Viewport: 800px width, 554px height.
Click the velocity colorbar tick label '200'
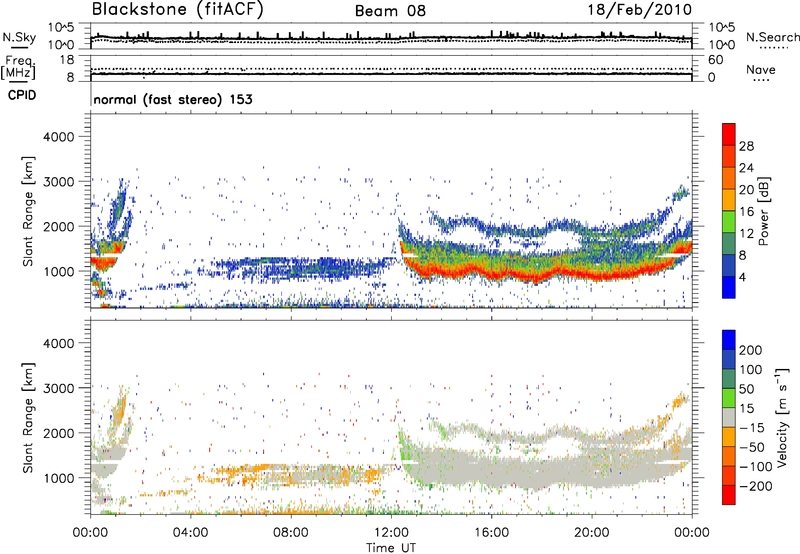pyautogui.click(x=751, y=350)
